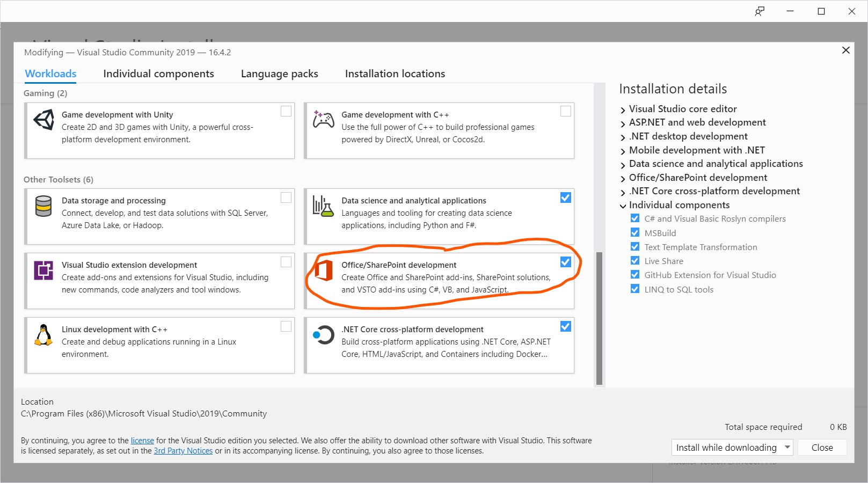Click the .NET Core circular icon
This screenshot has height=483, width=868.
[x=323, y=335]
